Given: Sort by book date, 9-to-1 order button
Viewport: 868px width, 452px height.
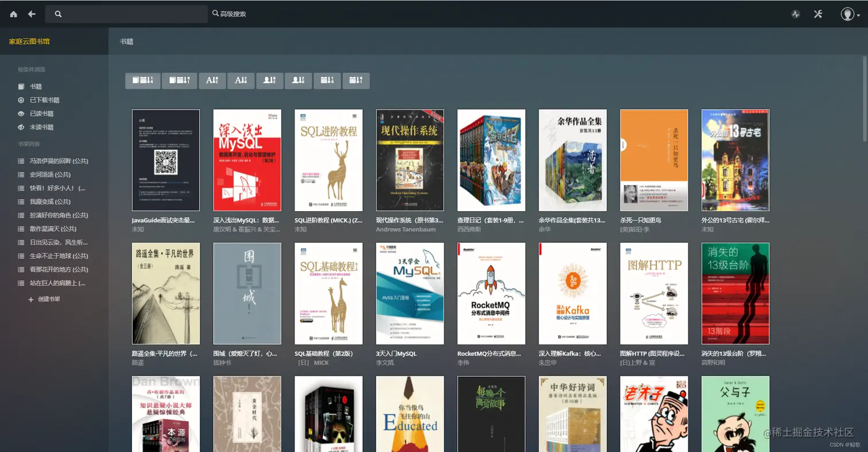Looking at the screenshot, I should [x=180, y=81].
